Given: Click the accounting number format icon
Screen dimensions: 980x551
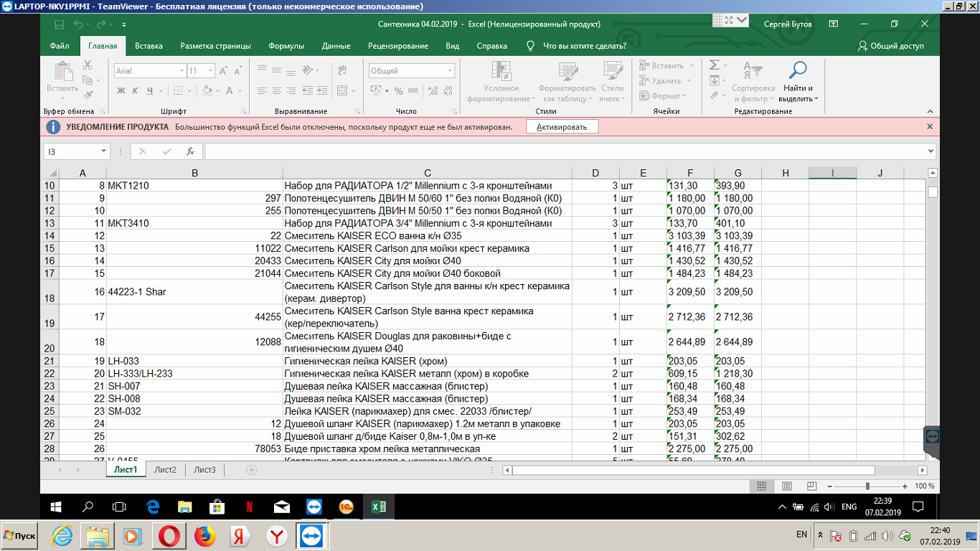Looking at the screenshot, I should 376,90.
